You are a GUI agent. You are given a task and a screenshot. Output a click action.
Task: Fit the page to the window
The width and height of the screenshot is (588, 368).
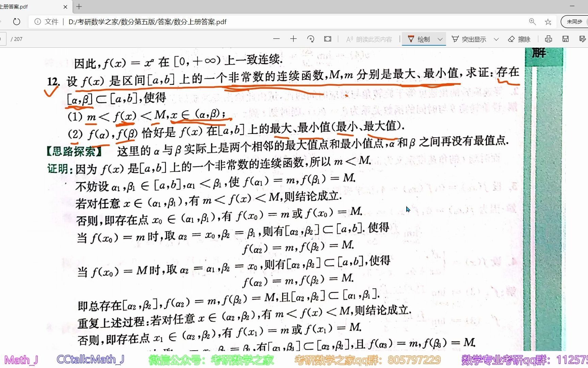327,39
